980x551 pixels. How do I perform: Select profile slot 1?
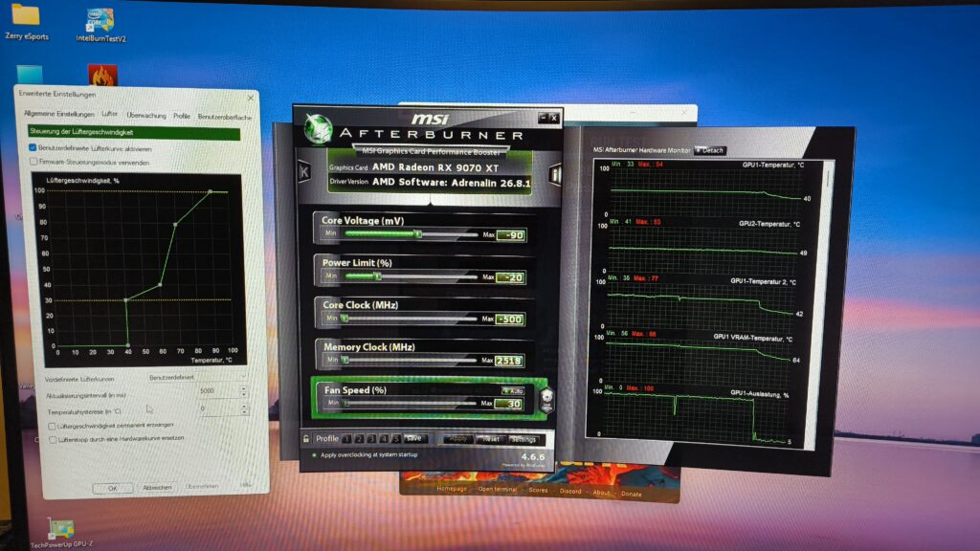point(346,439)
